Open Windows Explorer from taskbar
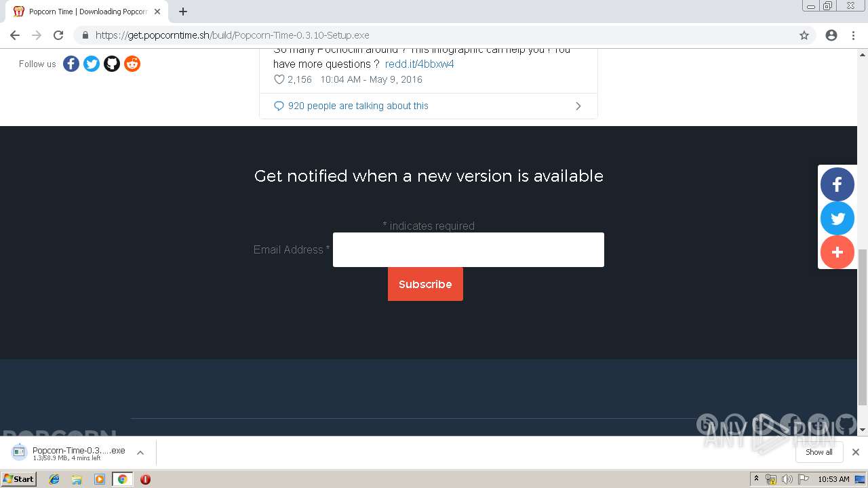The width and height of the screenshot is (868, 488). (77, 479)
